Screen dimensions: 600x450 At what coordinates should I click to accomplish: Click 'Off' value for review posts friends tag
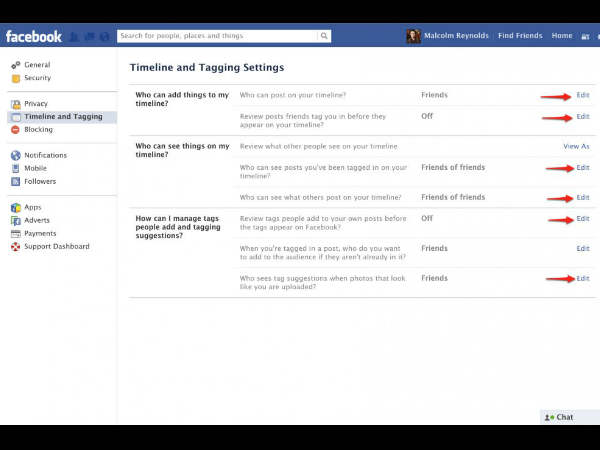tap(427, 116)
